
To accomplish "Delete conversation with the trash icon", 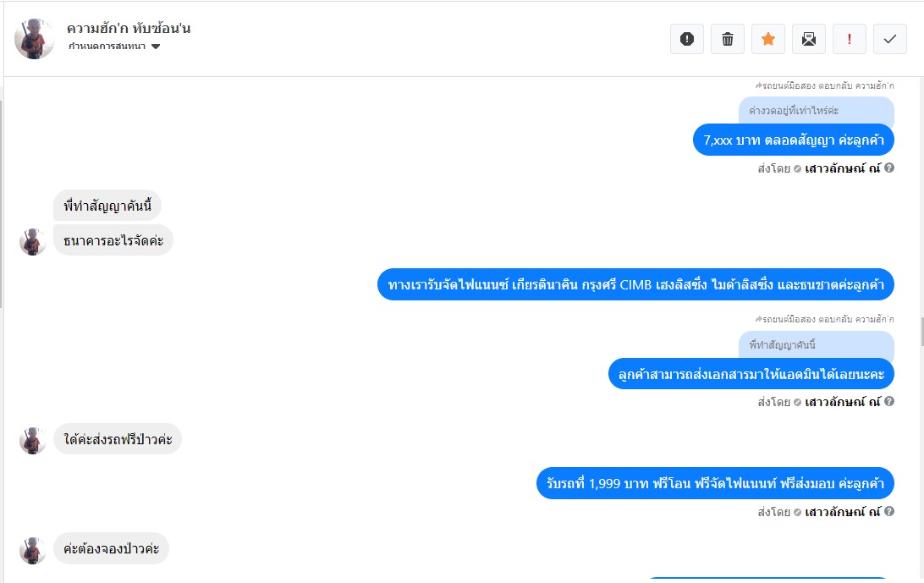I will pyautogui.click(x=727, y=39).
